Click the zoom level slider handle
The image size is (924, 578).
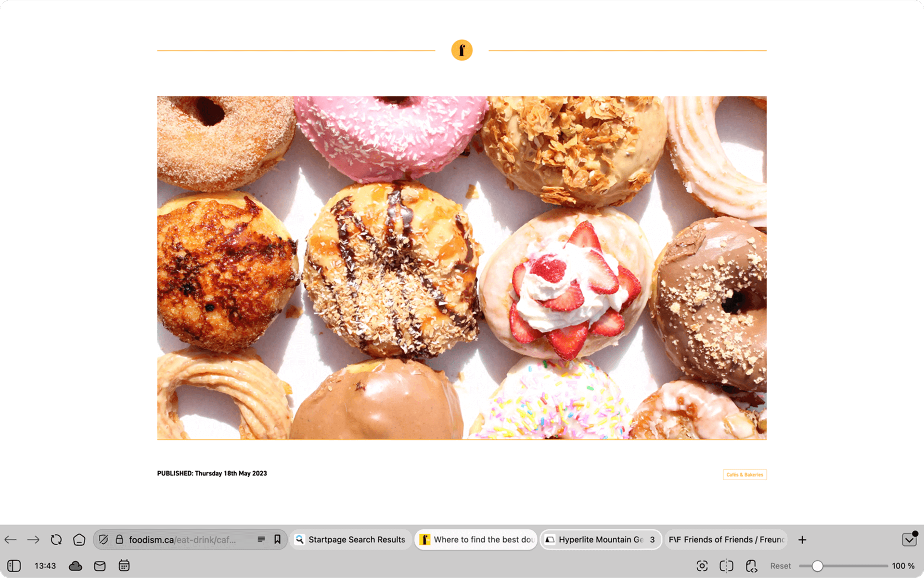click(817, 565)
